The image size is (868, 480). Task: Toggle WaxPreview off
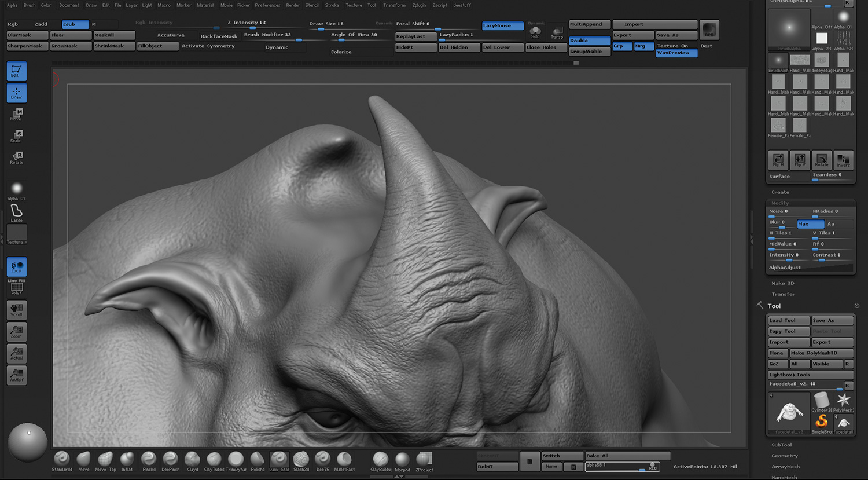click(x=676, y=53)
